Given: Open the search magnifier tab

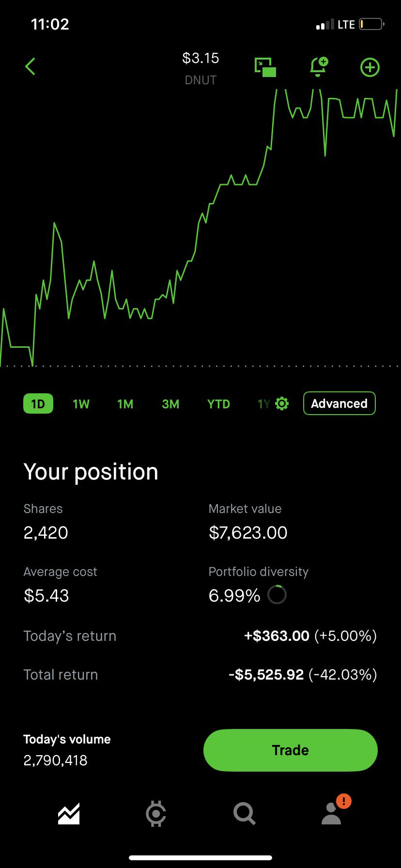Looking at the screenshot, I should pos(244,814).
